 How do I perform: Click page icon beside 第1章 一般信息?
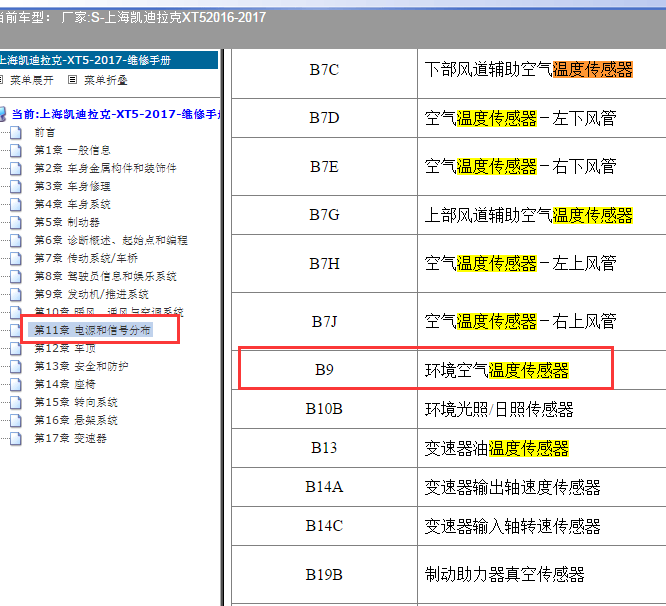click(16, 150)
